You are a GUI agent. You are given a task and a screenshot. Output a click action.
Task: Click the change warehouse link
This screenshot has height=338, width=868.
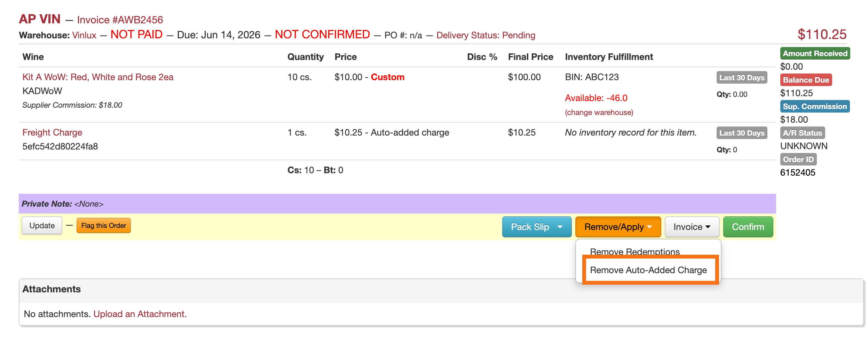(x=599, y=112)
